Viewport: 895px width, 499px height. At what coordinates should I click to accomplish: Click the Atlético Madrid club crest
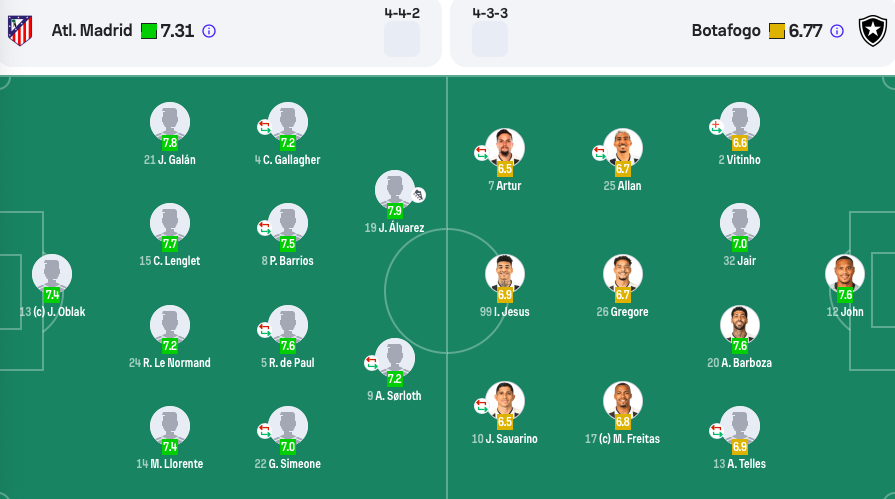tap(20, 30)
